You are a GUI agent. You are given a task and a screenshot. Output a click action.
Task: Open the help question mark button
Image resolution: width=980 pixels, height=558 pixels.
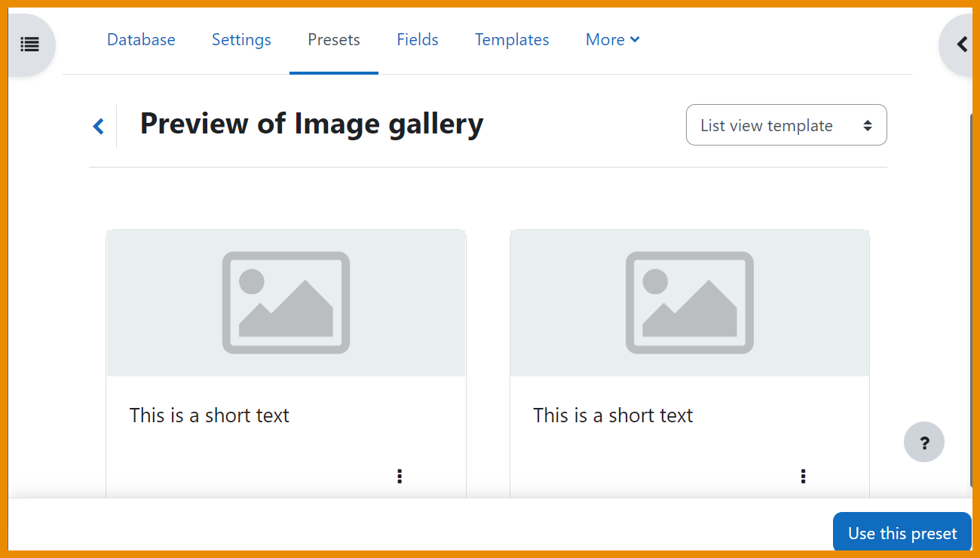tap(923, 443)
